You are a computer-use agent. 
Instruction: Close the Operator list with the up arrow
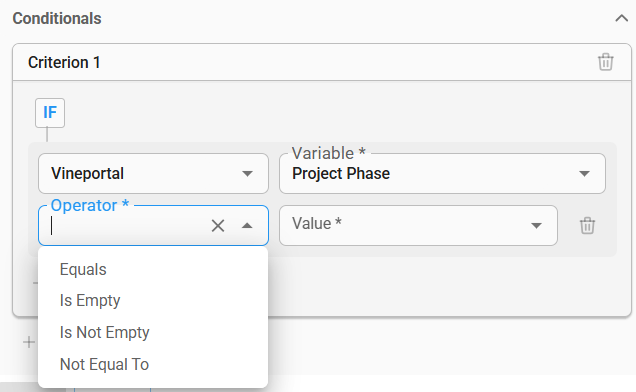(x=247, y=226)
